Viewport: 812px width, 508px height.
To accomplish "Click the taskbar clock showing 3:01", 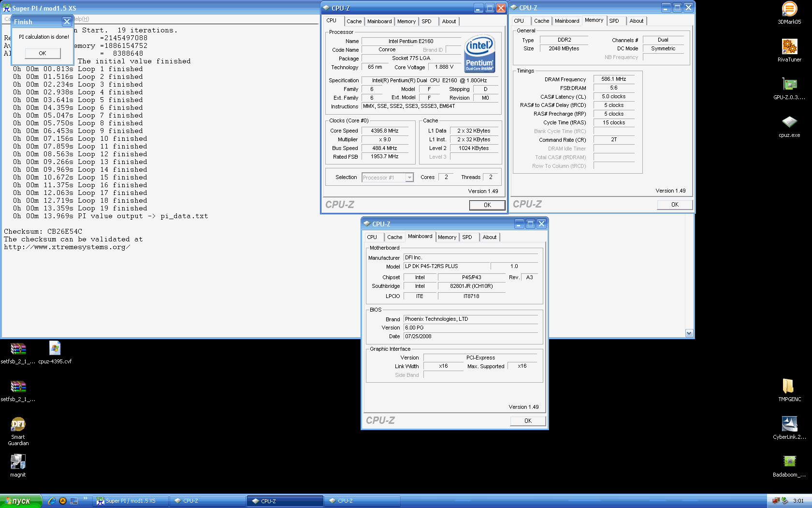I will click(798, 501).
